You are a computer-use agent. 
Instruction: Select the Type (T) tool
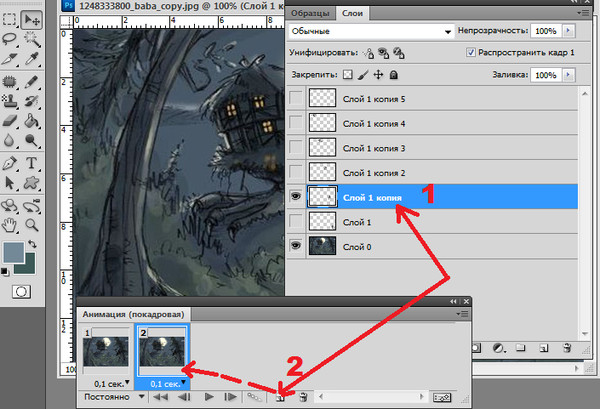(31, 163)
